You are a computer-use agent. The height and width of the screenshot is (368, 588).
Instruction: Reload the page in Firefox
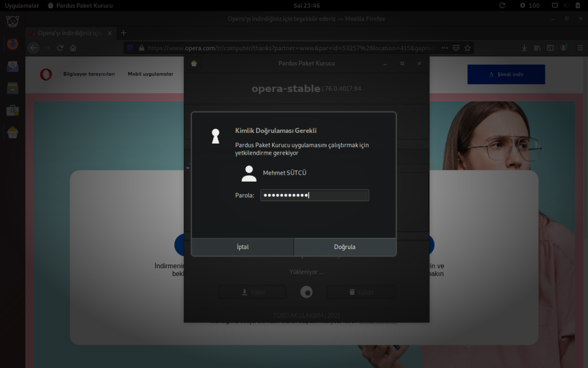tap(60, 48)
